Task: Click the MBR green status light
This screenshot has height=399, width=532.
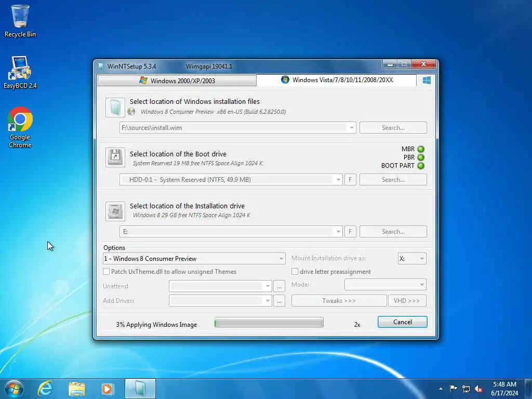Action: pyautogui.click(x=421, y=149)
